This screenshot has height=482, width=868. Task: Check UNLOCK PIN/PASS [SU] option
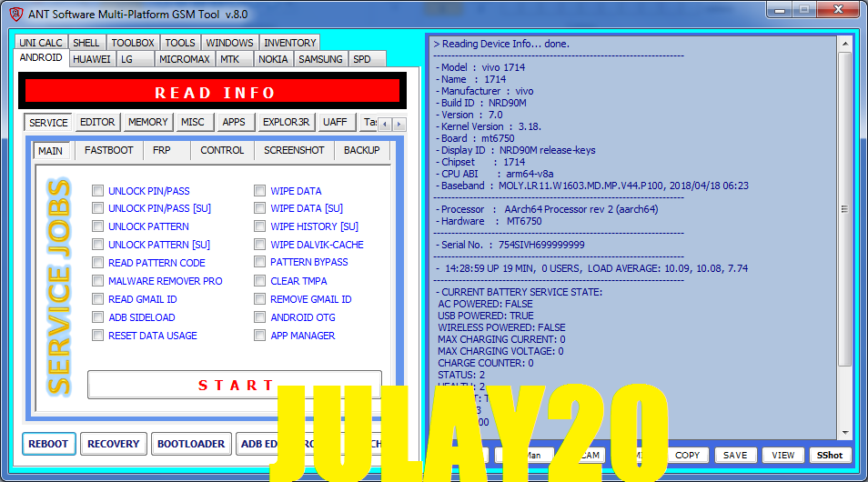98,208
